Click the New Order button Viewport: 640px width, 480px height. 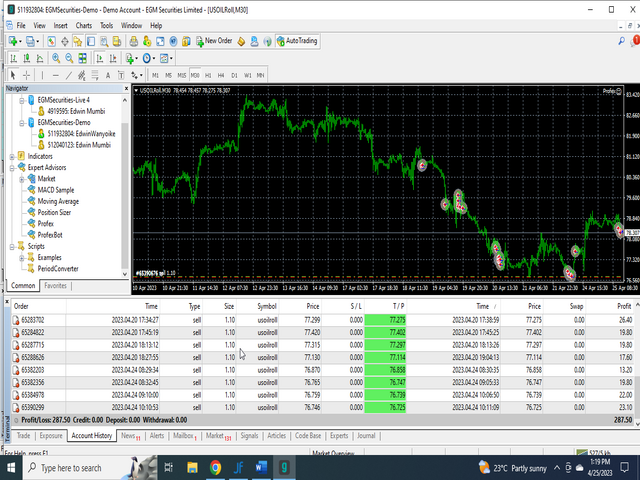[x=214, y=41]
